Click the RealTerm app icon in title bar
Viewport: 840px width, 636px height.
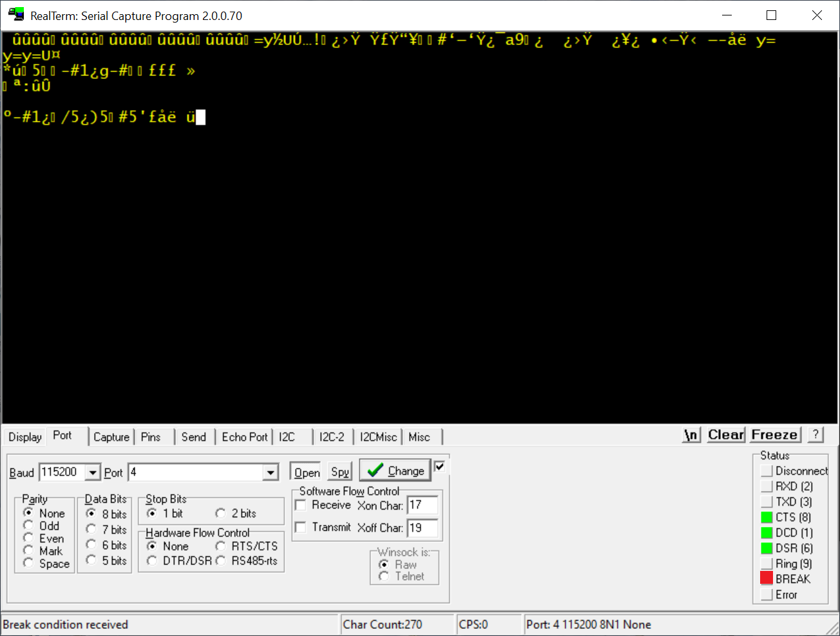(x=15, y=15)
